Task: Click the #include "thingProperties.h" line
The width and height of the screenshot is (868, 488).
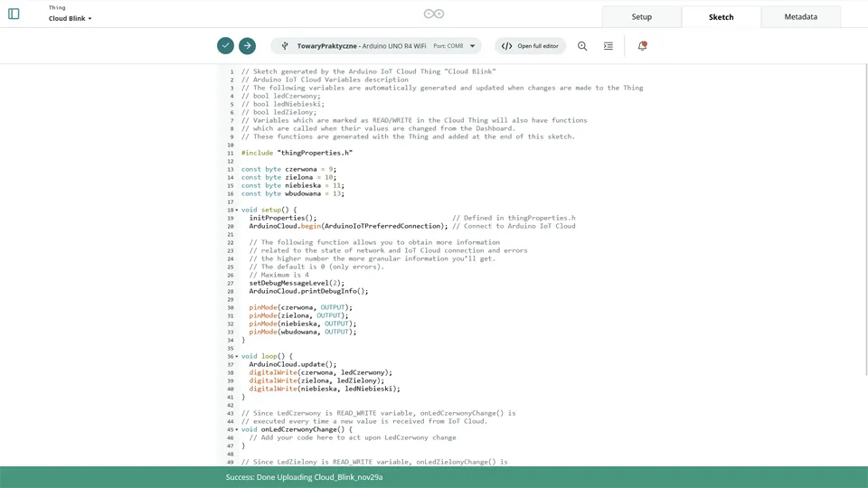Action: (297, 153)
